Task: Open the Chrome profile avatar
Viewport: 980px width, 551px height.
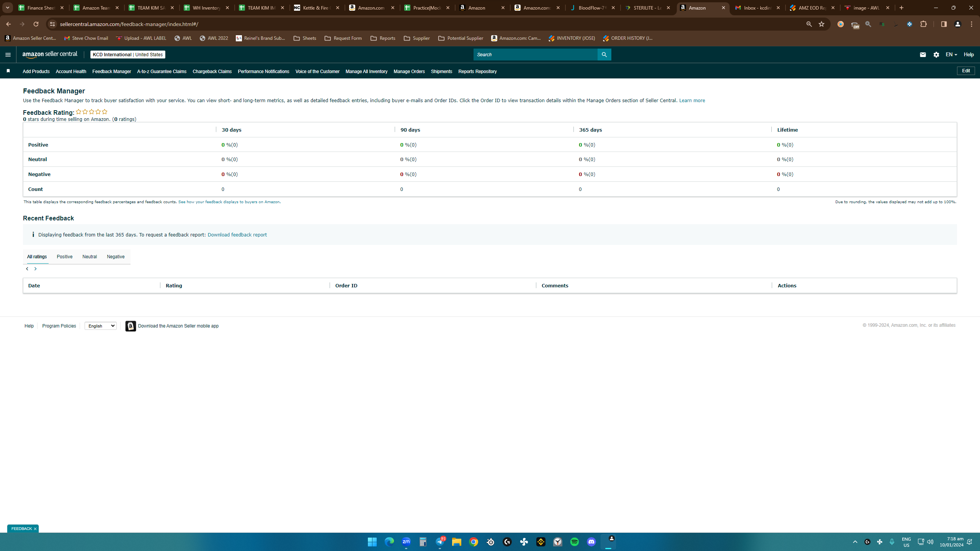Action: (x=958, y=24)
